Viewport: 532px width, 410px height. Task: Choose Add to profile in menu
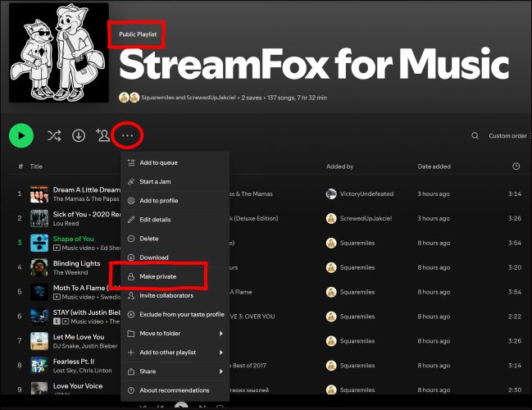click(175, 201)
